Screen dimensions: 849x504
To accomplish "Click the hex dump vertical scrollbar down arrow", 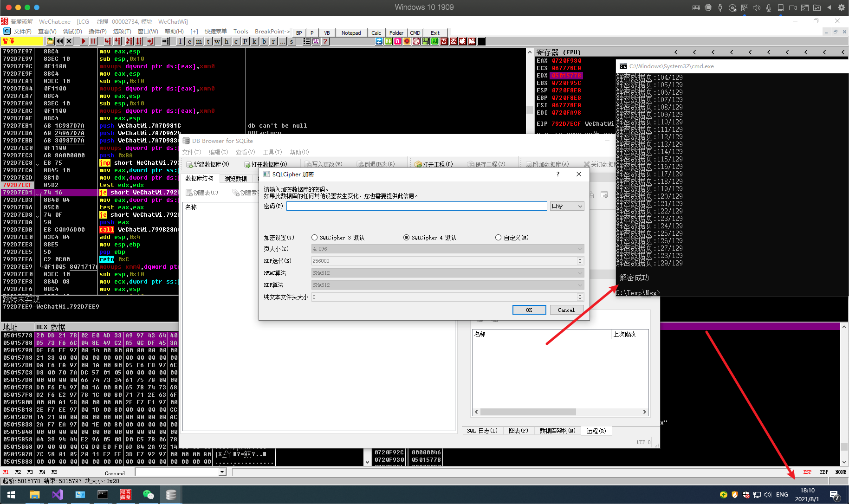I will pyautogui.click(x=368, y=462).
